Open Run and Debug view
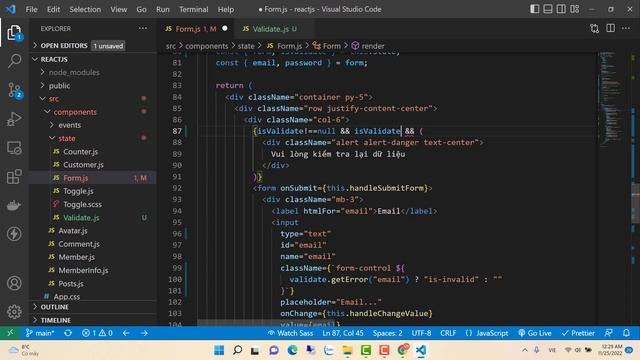The image size is (640, 360). click(x=14, y=119)
